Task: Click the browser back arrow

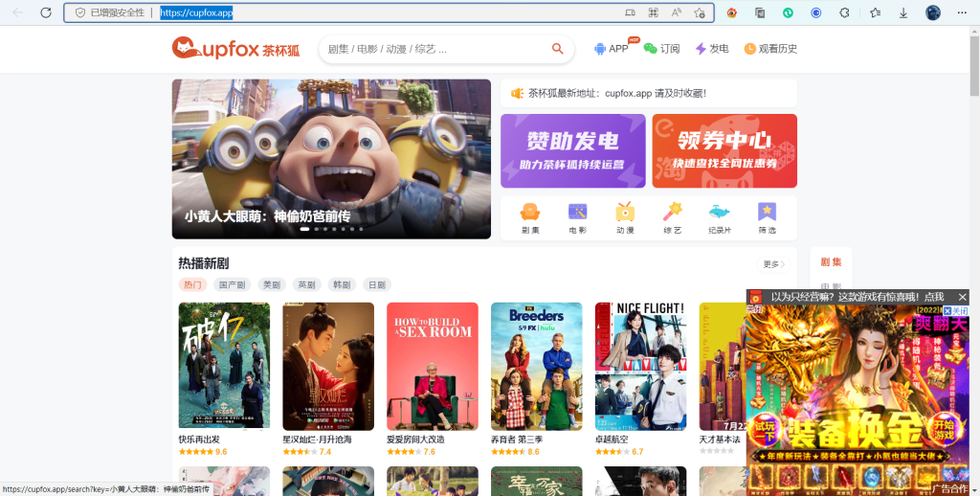Action: tap(18, 12)
